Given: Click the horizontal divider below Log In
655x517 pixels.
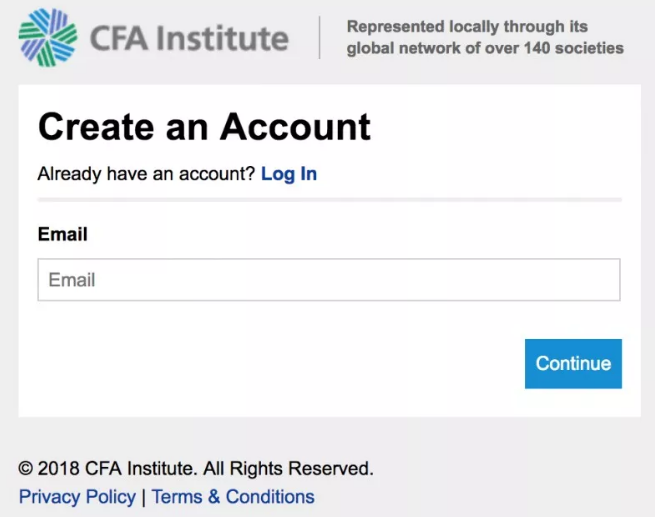Looking at the screenshot, I should click(328, 200).
